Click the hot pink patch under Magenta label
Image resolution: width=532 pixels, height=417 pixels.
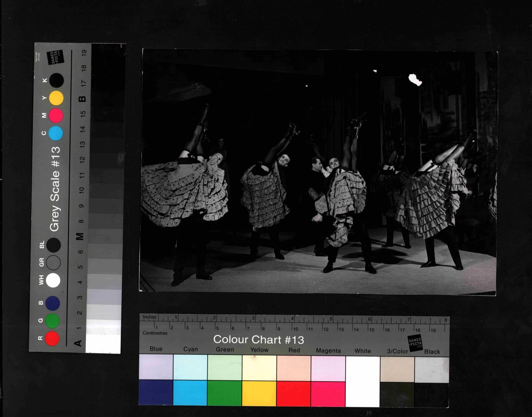click(x=328, y=394)
